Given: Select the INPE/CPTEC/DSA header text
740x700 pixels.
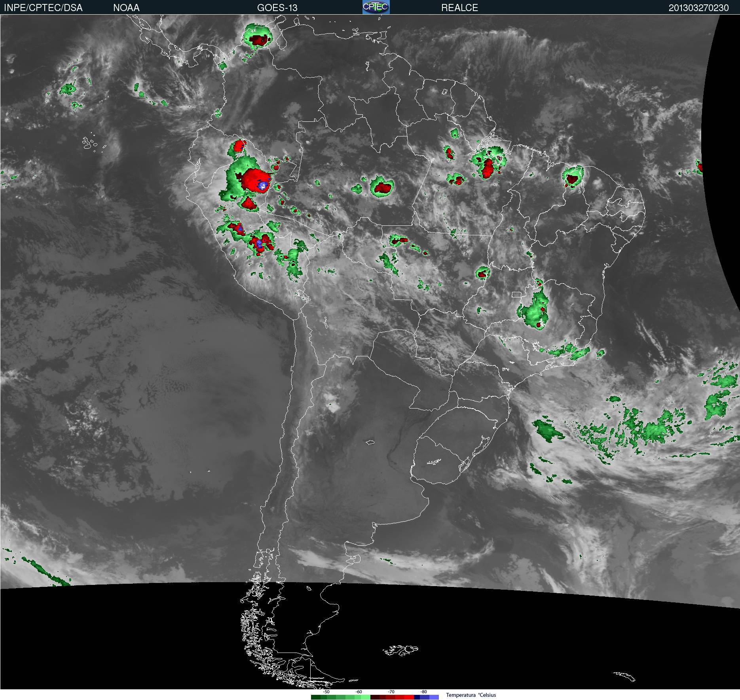Looking at the screenshot, I should pos(43,8).
